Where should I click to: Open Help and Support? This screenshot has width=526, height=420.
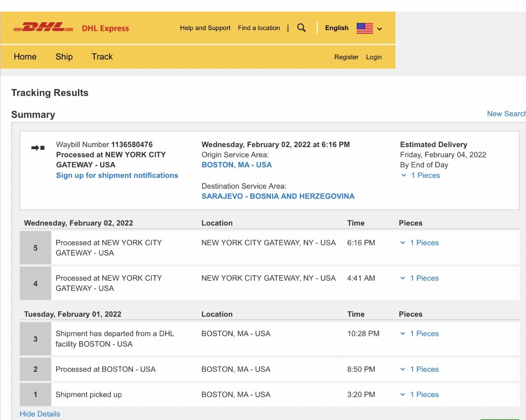pyautogui.click(x=205, y=28)
